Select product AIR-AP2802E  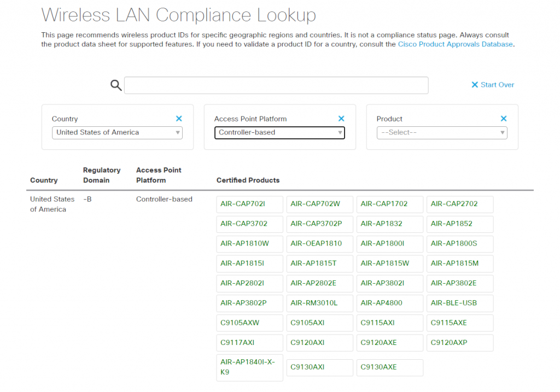[x=319, y=283]
